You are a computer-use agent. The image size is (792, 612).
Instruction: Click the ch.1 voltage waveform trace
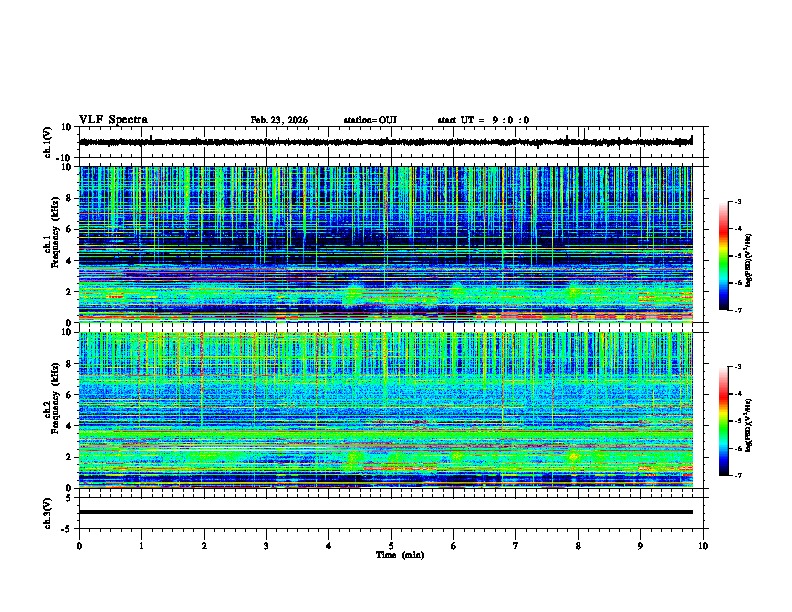[x=385, y=142]
